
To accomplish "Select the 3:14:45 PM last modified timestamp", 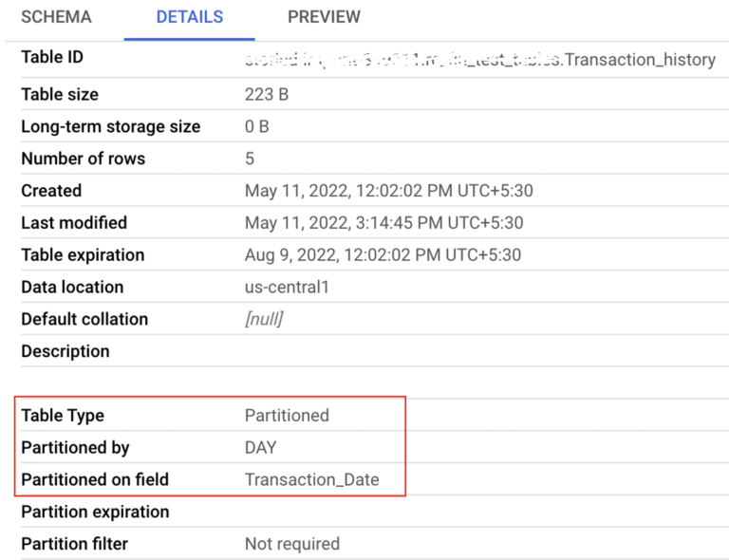I will 384,223.
